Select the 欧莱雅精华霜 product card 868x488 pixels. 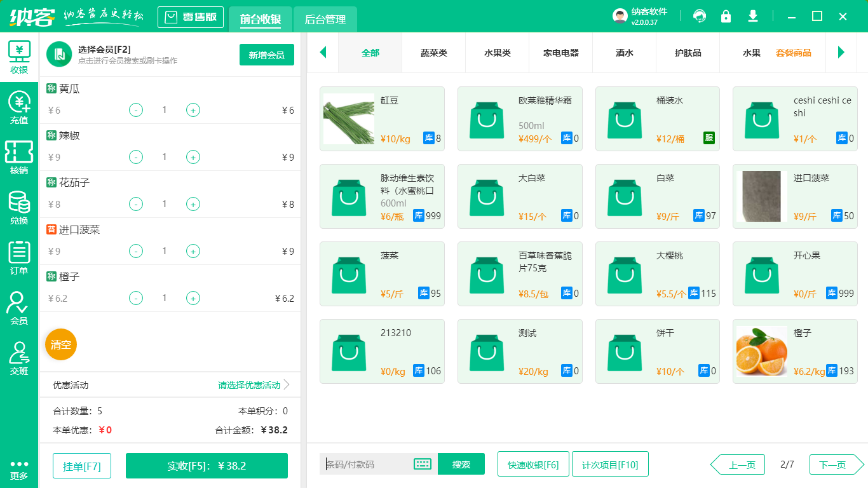pos(520,119)
